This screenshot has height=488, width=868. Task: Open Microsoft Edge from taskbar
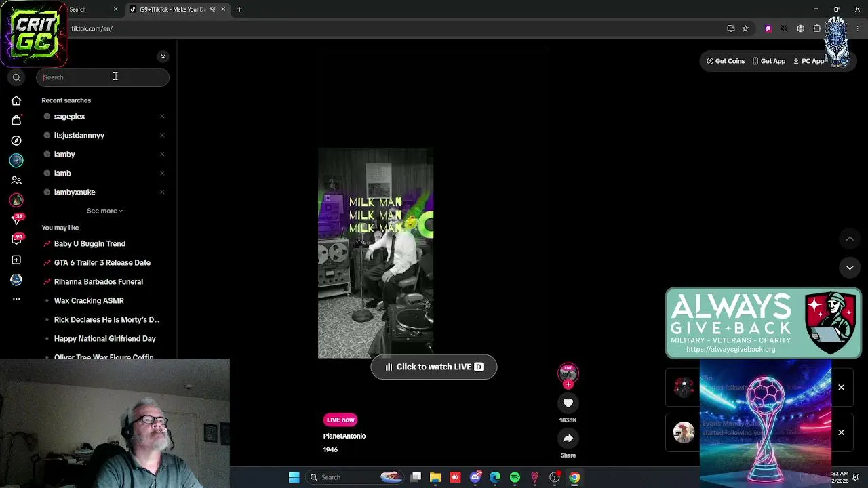pyautogui.click(x=495, y=477)
